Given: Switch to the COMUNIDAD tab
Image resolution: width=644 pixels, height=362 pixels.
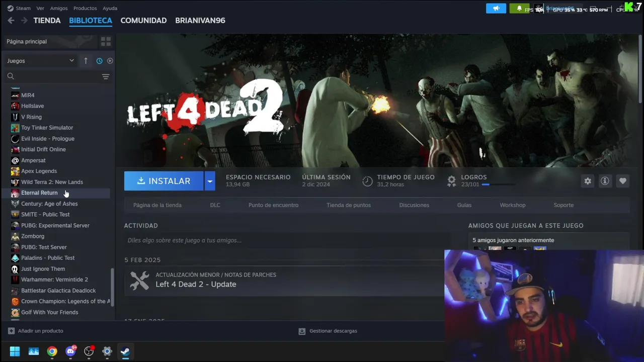Looking at the screenshot, I should [143, 21].
